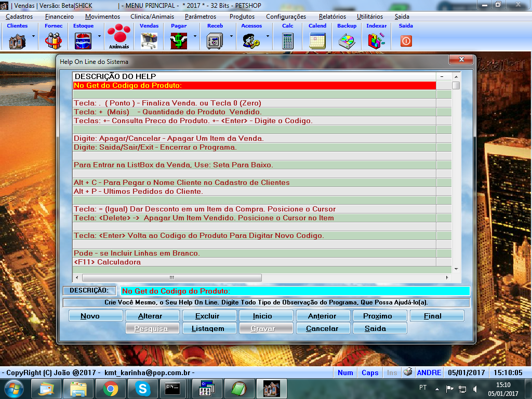Screen dimensions: 532x399
Task: Expand the Estoque dropdown arrow
Action: (x=99, y=36)
